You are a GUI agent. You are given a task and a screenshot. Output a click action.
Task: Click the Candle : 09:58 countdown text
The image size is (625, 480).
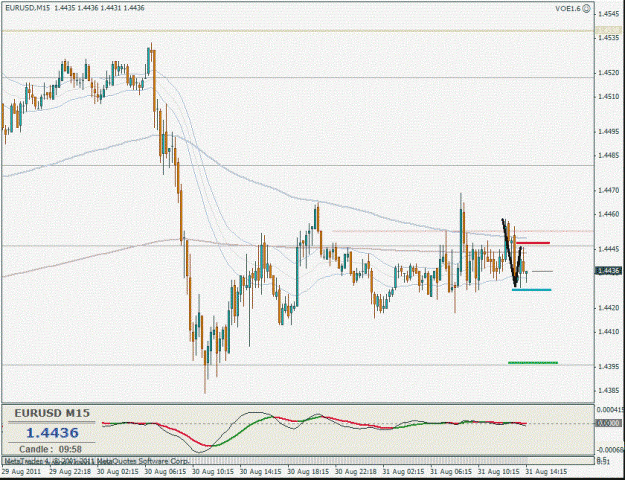click(x=50, y=449)
